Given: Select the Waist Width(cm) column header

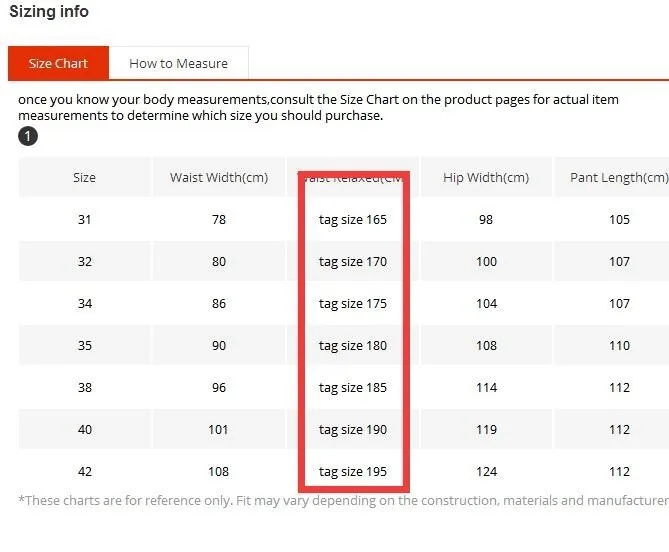Looking at the screenshot, I should tap(219, 177).
